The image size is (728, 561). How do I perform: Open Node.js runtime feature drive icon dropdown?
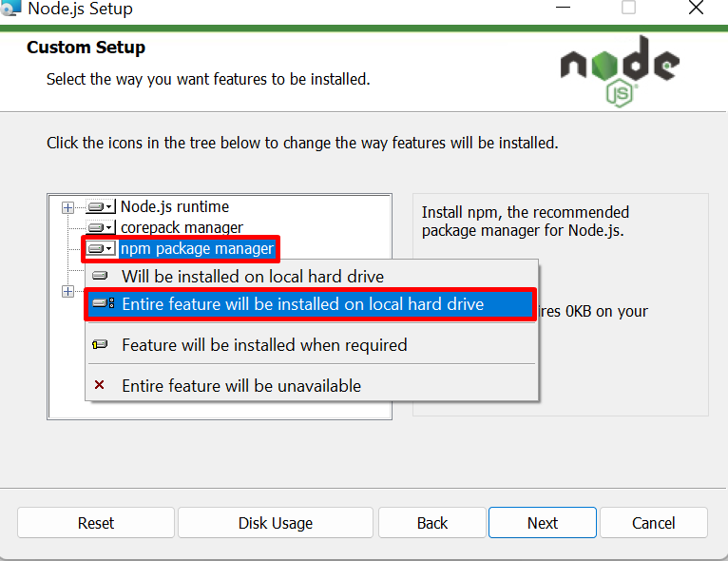101,206
